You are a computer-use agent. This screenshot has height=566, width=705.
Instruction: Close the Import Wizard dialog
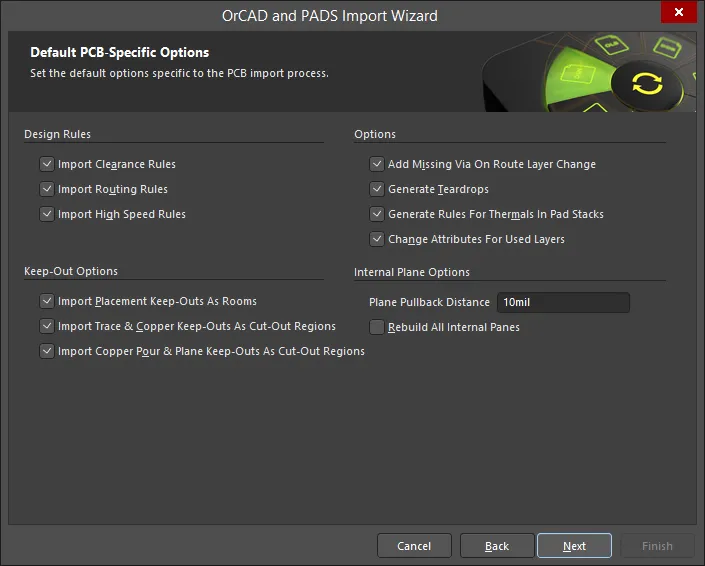point(678,12)
